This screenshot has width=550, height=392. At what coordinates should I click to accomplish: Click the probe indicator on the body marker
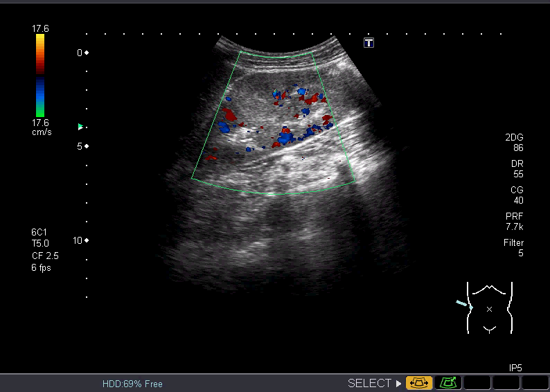[x=464, y=305]
